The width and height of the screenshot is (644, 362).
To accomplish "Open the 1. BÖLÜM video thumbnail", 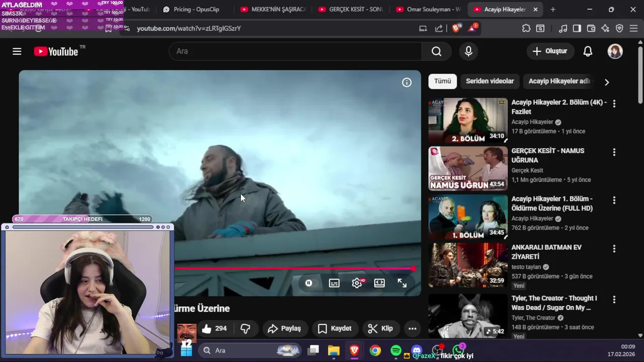I will point(468,217).
